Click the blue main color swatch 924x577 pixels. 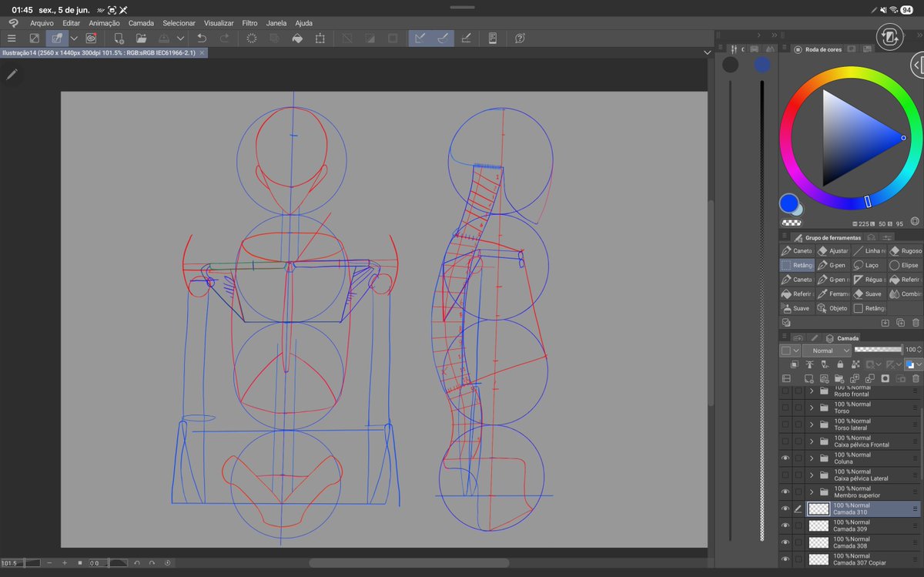coord(788,203)
